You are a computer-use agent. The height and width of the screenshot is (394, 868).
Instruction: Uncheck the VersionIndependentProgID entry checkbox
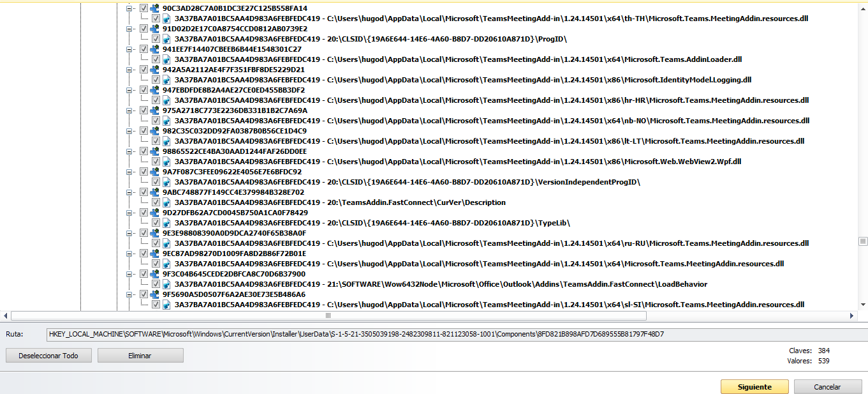[x=156, y=182]
